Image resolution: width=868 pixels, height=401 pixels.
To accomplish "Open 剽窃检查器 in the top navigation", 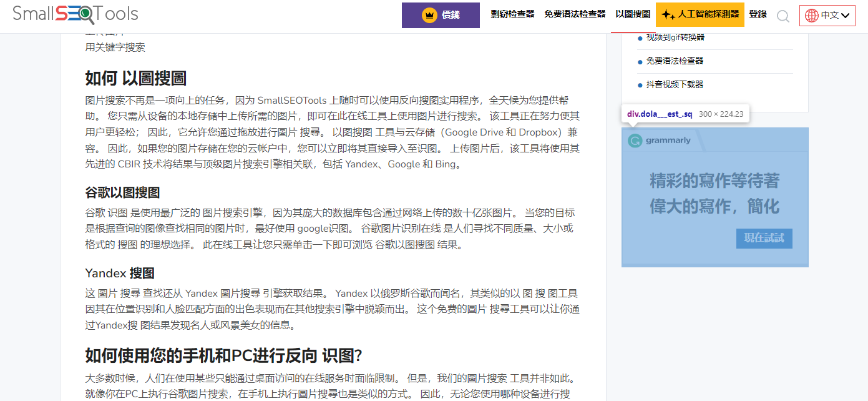I will pyautogui.click(x=512, y=14).
